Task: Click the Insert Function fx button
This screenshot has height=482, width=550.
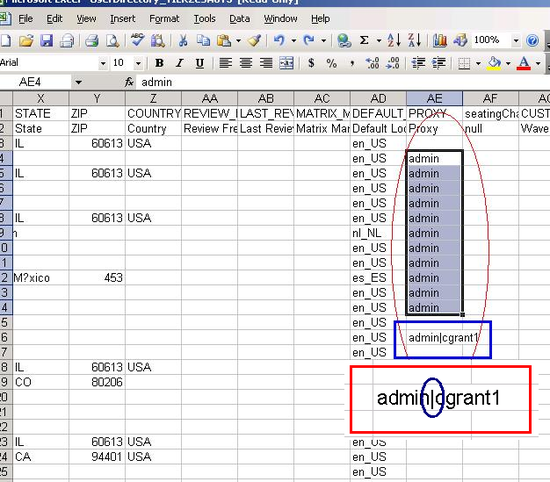Action: point(129,82)
